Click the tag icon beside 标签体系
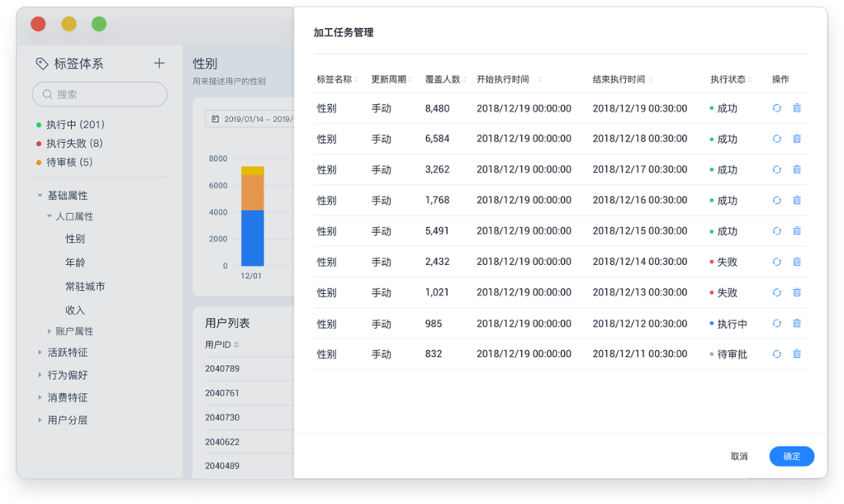Image resolution: width=844 pixels, height=504 pixels. click(x=41, y=63)
